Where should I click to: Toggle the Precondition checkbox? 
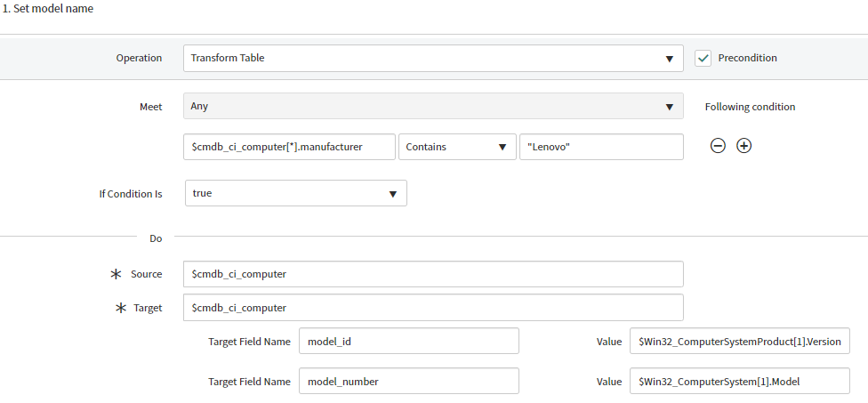pyautogui.click(x=703, y=58)
